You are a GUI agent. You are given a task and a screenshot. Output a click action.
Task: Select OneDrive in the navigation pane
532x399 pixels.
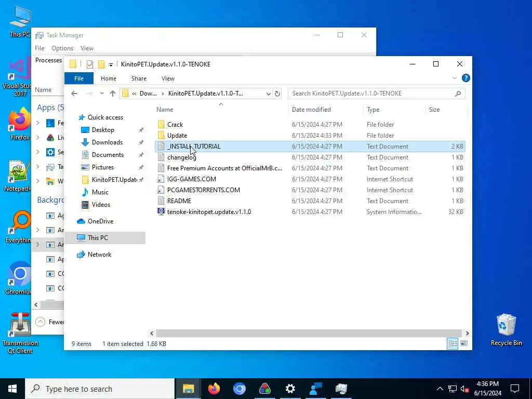pyautogui.click(x=100, y=221)
